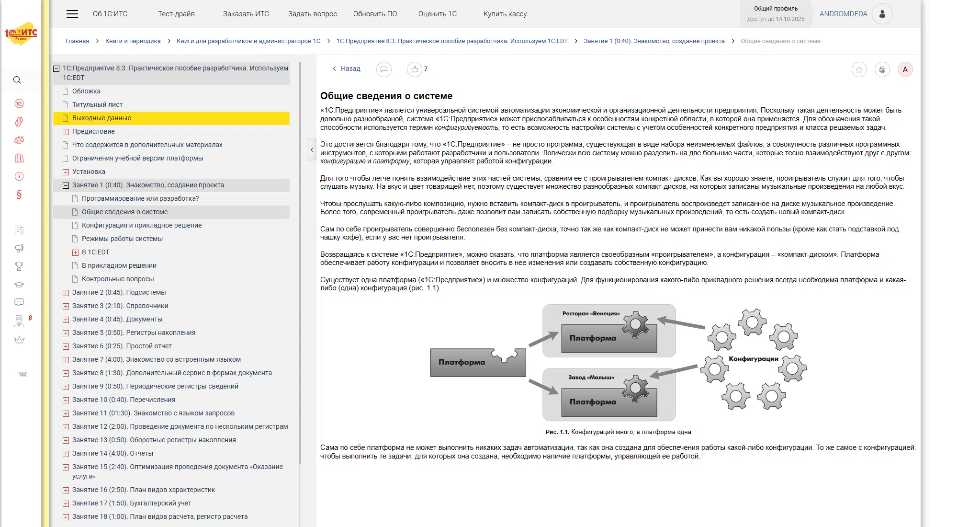Open the user profile avatar icon
The image size is (980, 527).
[882, 14]
